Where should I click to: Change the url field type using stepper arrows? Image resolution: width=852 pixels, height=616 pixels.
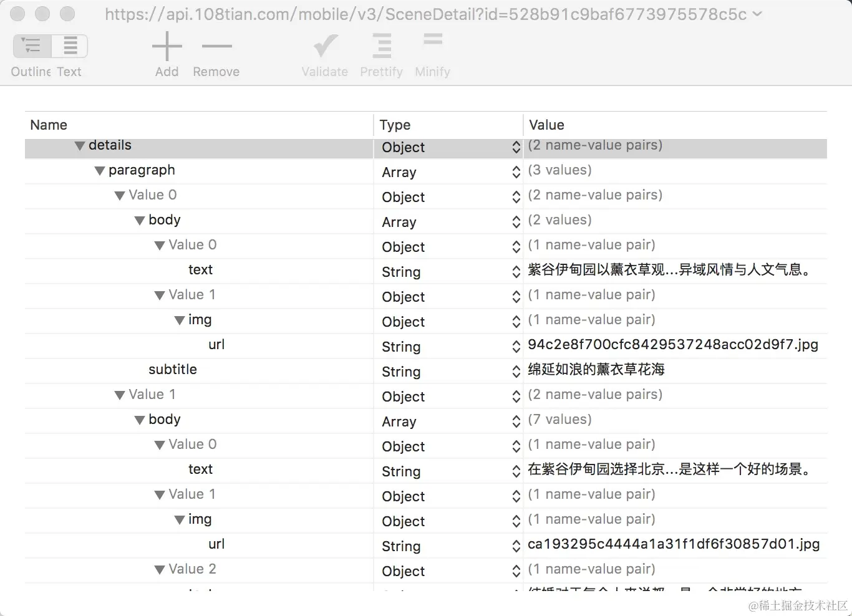click(x=516, y=347)
